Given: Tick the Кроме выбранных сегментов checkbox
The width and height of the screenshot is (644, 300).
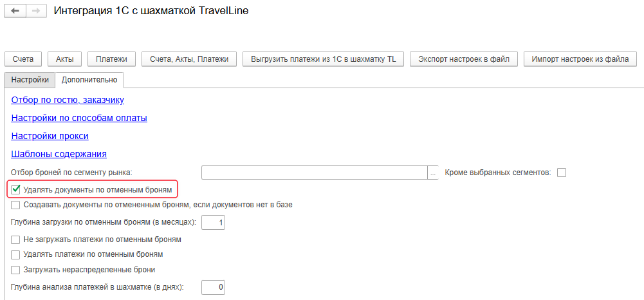Looking at the screenshot, I should [x=562, y=173].
